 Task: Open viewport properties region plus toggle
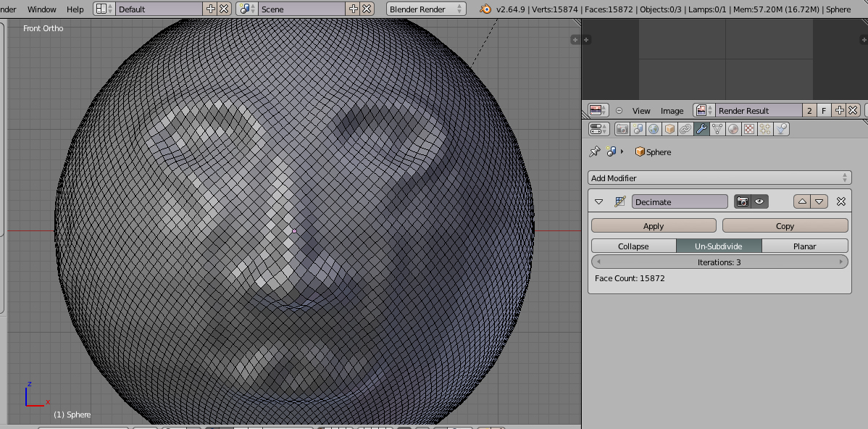point(575,39)
